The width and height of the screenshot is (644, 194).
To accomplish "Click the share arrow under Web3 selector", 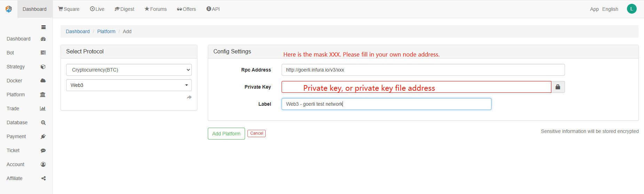I will point(189,97).
